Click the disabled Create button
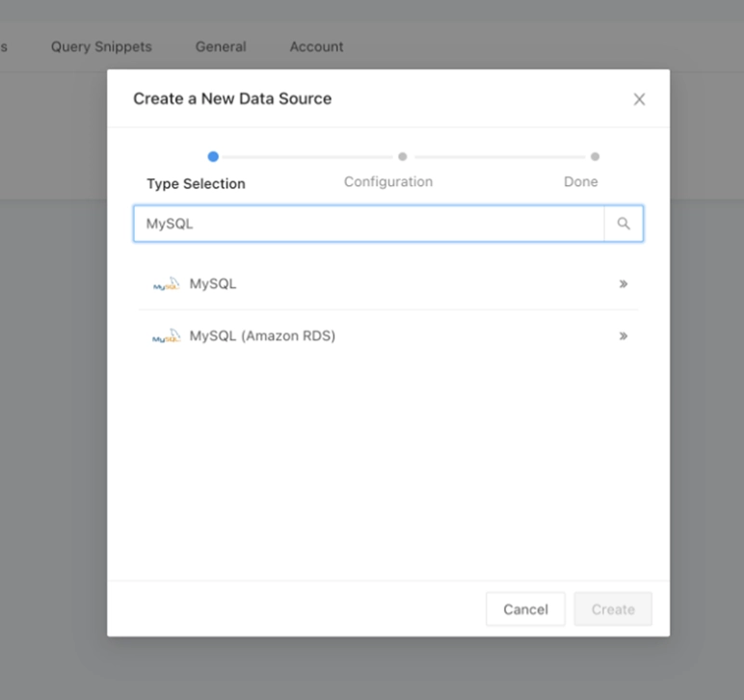Viewport: 744px width, 700px height. point(613,608)
